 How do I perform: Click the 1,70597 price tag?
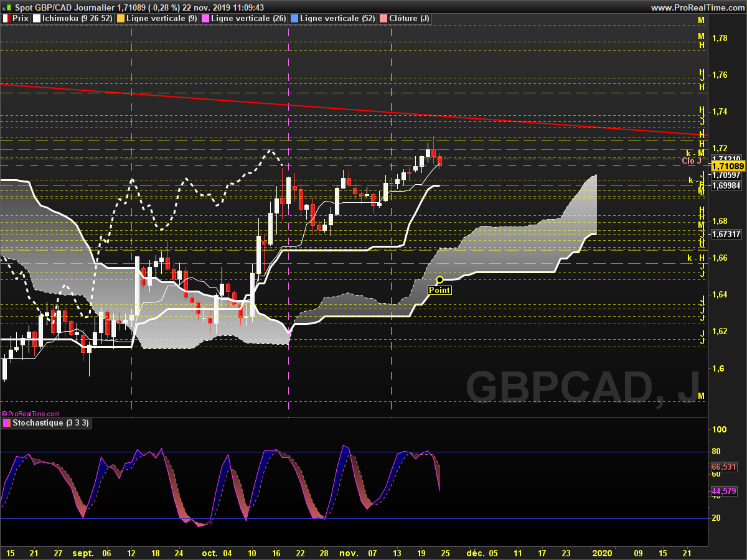tap(726, 176)
